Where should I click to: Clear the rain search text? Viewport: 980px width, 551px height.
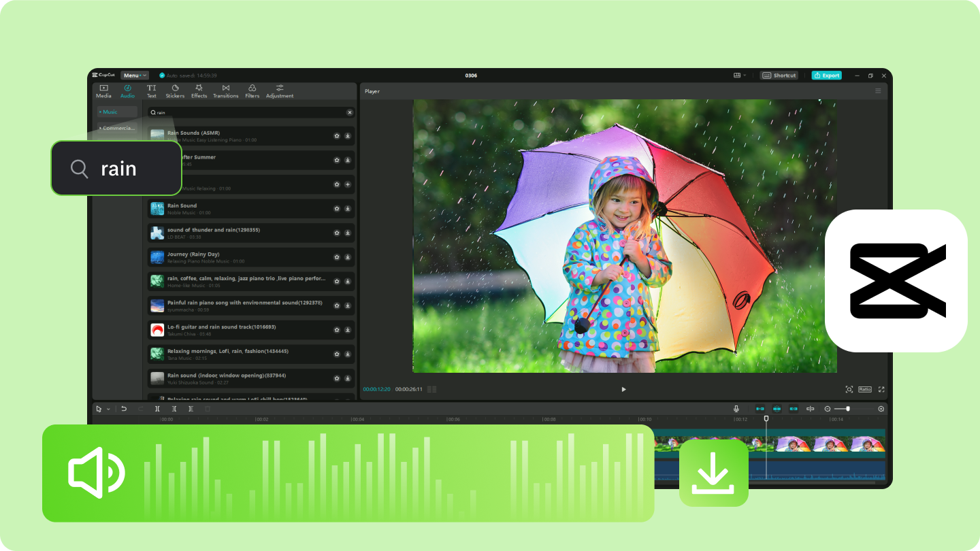tap(350, 112)
